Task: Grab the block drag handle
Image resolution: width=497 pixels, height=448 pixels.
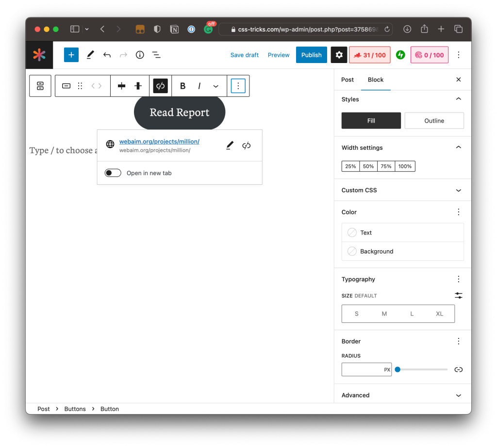Action: click(x=80, y=86)
